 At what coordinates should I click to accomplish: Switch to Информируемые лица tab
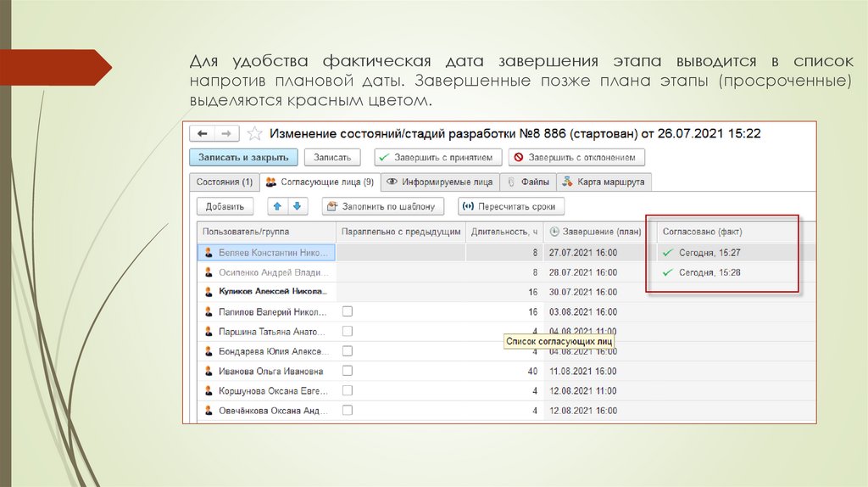(x=439, y=182)
